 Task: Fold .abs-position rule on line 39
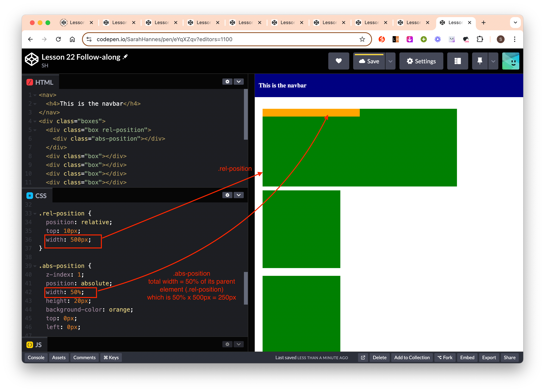pos(35,266)
